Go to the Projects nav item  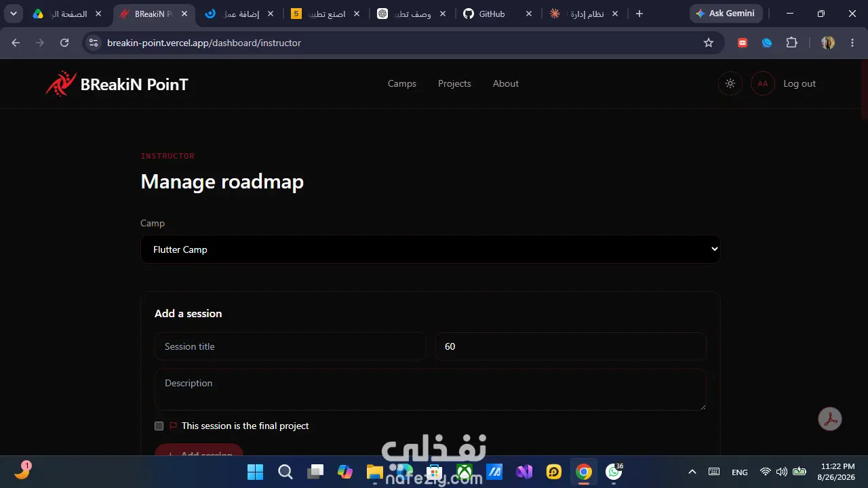454,84
